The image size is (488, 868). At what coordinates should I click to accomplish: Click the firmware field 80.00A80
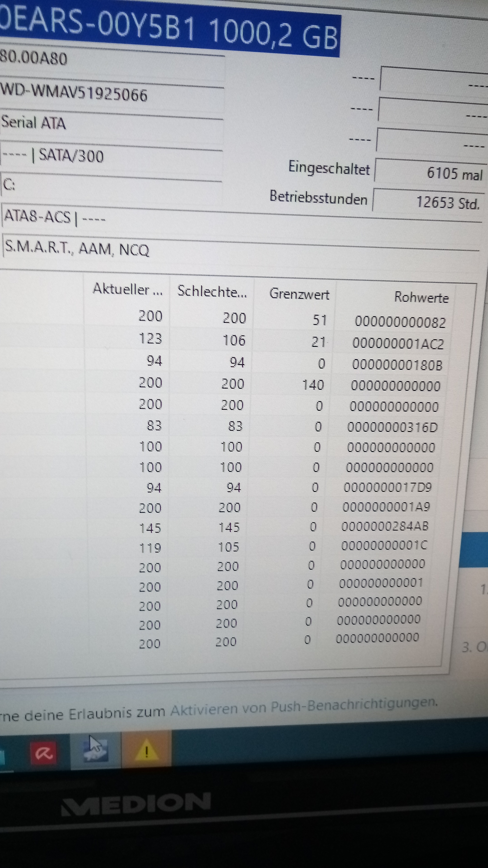(x=34, y=59)
